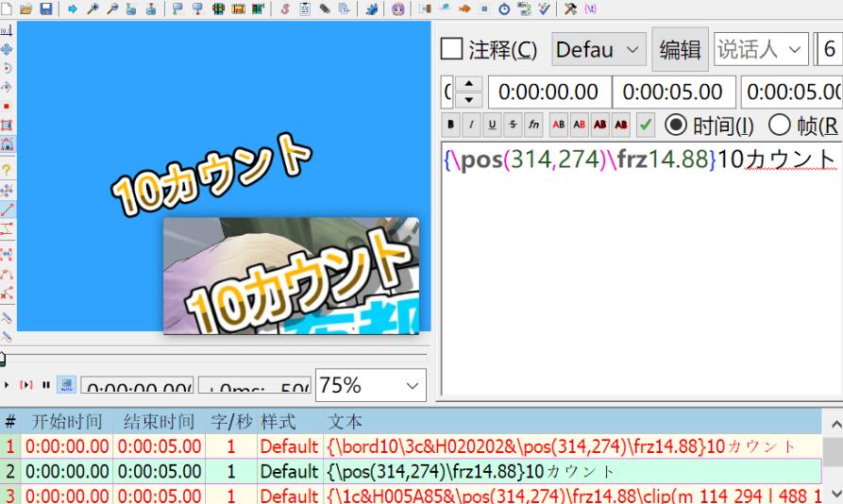
Task: Play the current subtitle line
Action: coord(25,385)
